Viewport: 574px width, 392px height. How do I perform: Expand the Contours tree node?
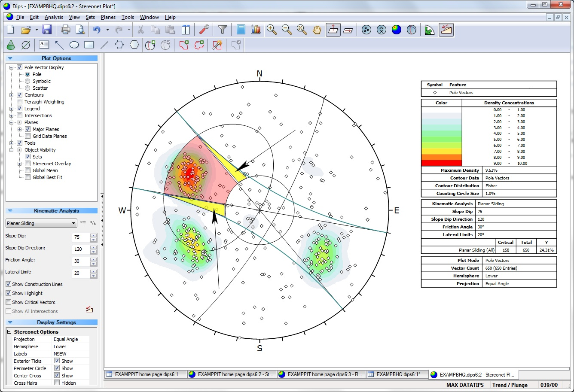coord(12,95)
